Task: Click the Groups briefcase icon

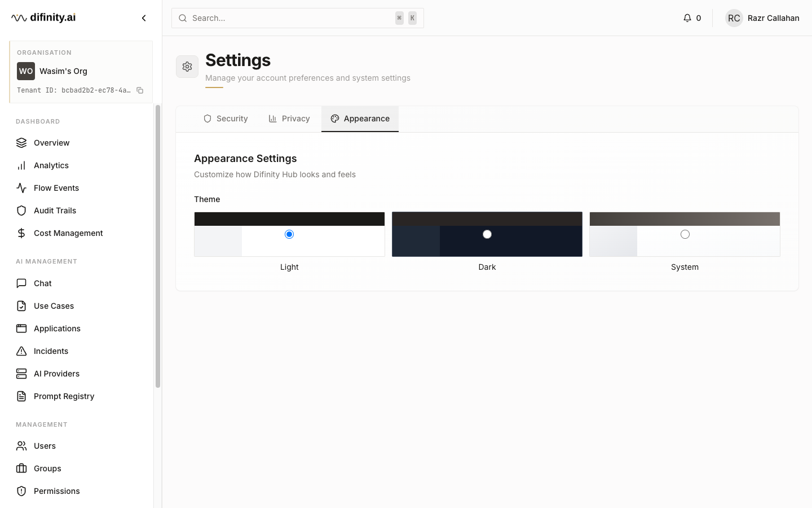Action: 21,468
